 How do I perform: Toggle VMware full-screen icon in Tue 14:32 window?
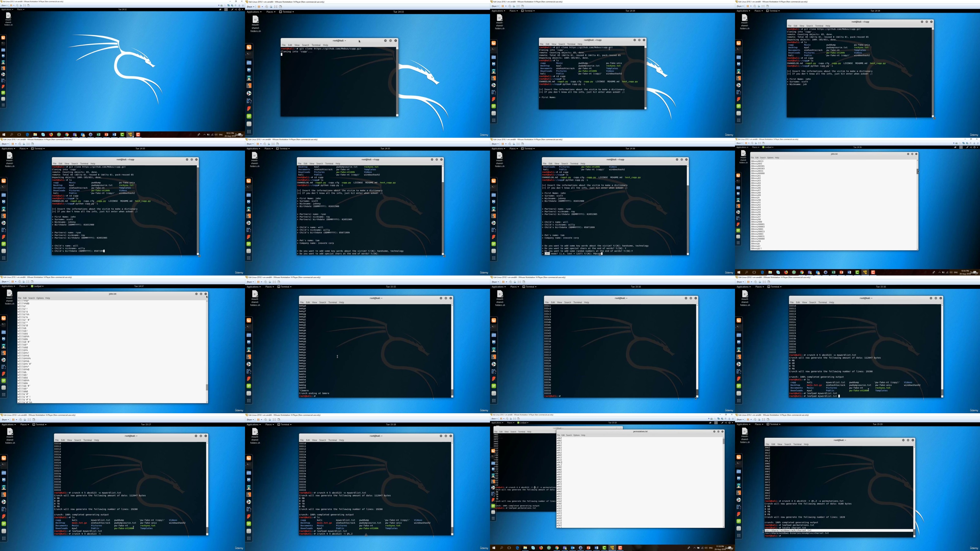[24, 6]
